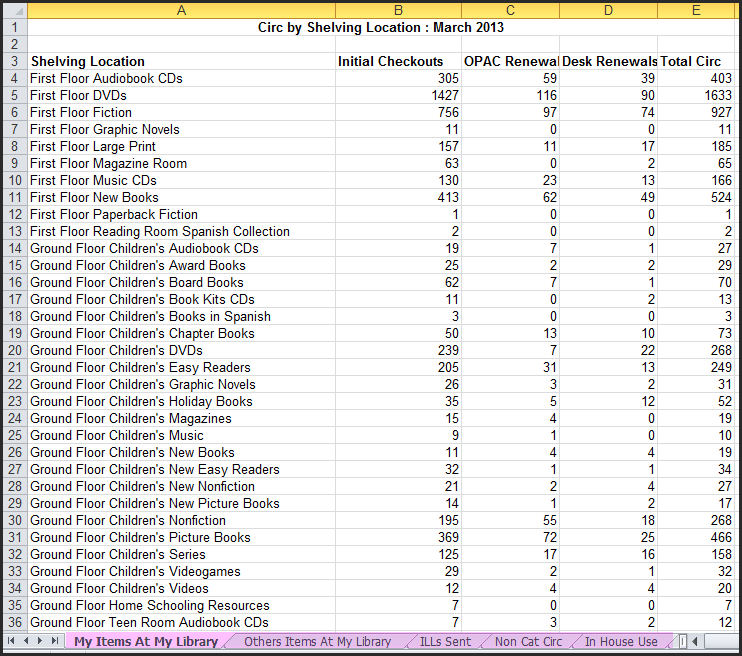
Task: Click Children's Nonfiction OPAC renewal 55
Action: coord(511,521)
